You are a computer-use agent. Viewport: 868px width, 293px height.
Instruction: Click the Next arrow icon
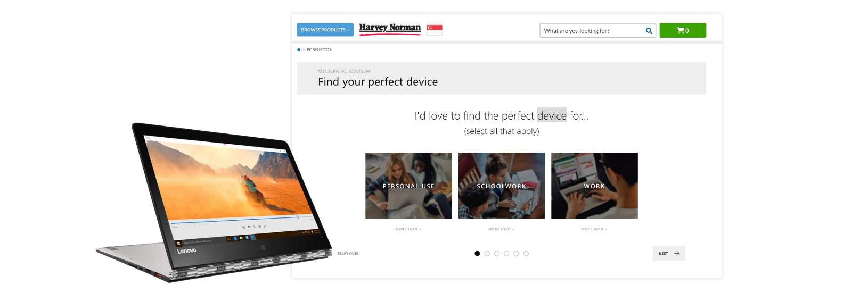tap(677, 254)
